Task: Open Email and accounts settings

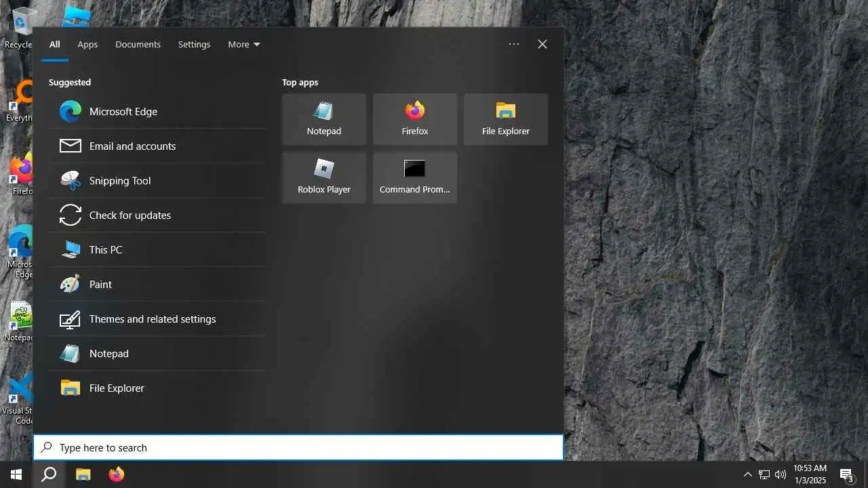Action: (x=157, y=146)
